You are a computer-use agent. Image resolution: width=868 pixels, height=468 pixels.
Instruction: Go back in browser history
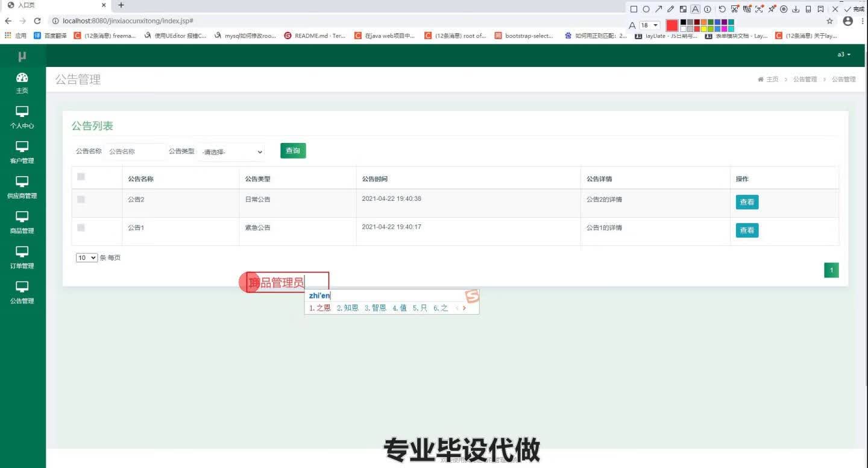[8, 21]
